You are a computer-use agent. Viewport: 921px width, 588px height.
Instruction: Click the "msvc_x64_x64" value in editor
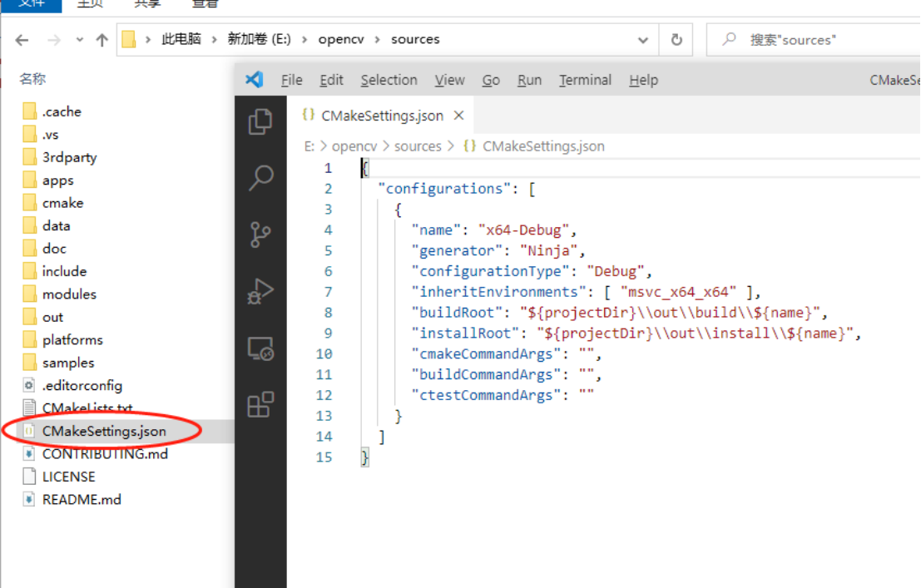point(678,292)
